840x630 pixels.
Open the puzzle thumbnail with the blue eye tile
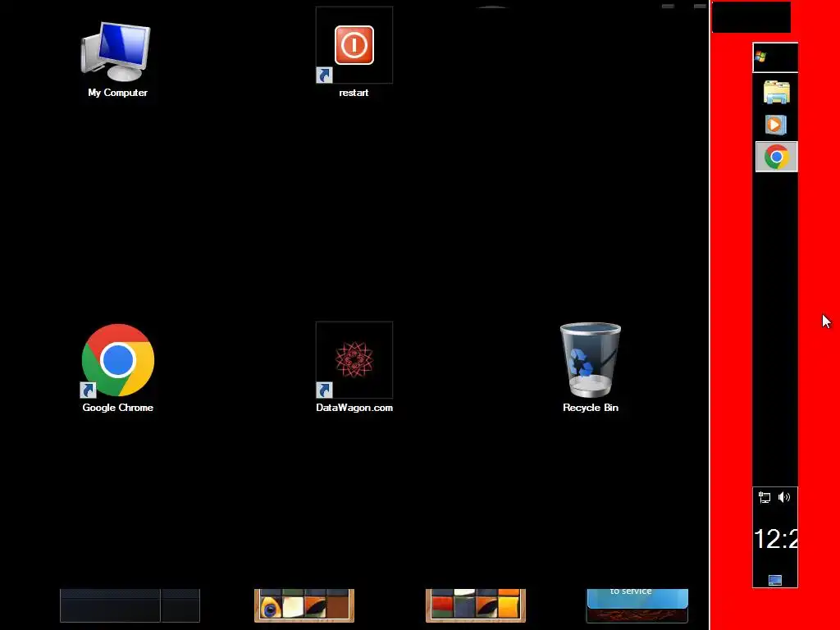[304, 605]
